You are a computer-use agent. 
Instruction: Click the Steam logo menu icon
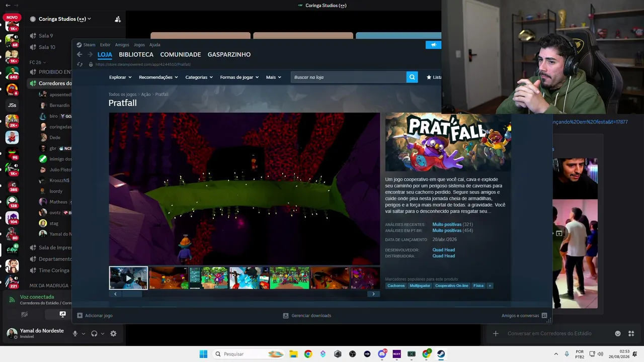tap(79, 45)
